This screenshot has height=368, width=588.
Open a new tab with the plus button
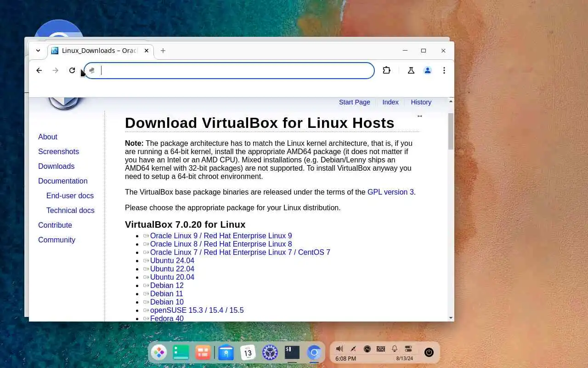[163, 51]
